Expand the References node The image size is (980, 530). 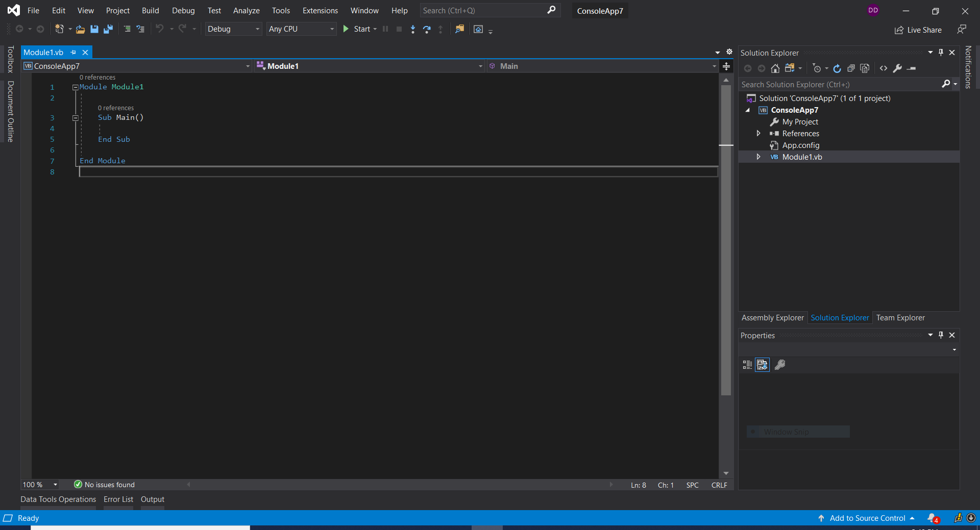pyautogui.click(x=758, y=133)
